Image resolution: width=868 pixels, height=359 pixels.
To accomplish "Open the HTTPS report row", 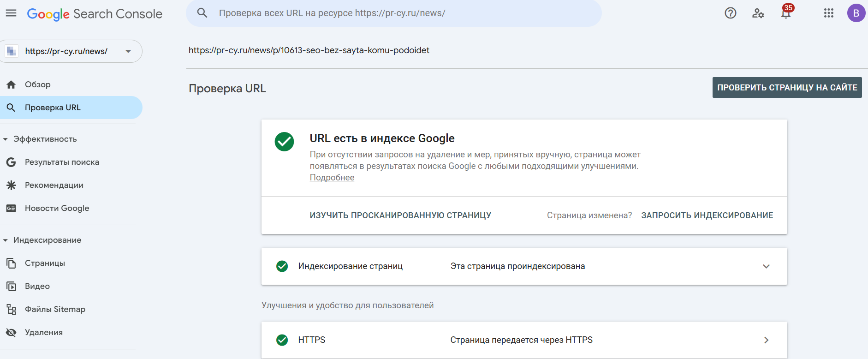I will click(x=766, y=340).
